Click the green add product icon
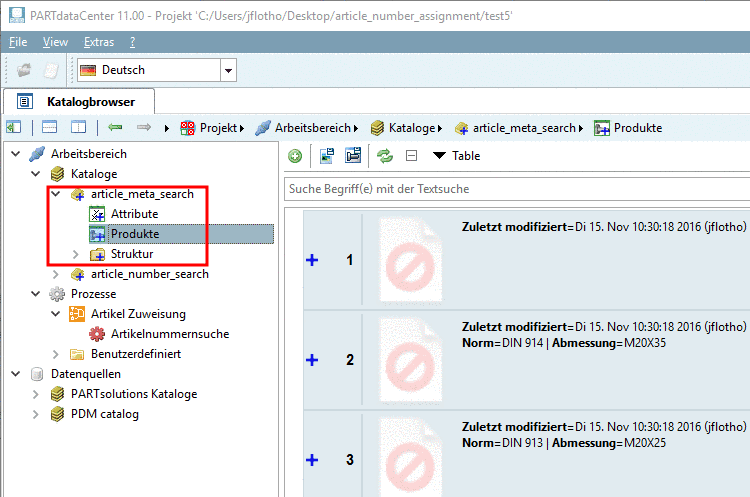The image size is (750, 497). tap(295, 156)
